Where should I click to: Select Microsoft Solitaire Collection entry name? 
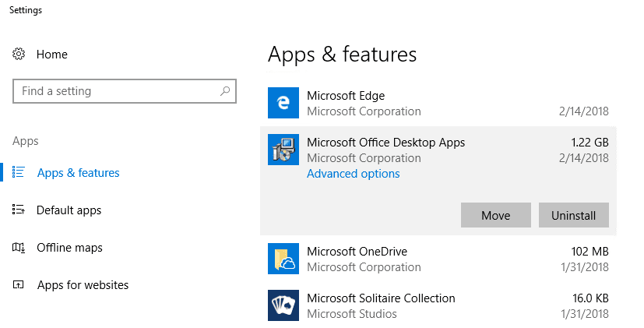pos(381,298)
